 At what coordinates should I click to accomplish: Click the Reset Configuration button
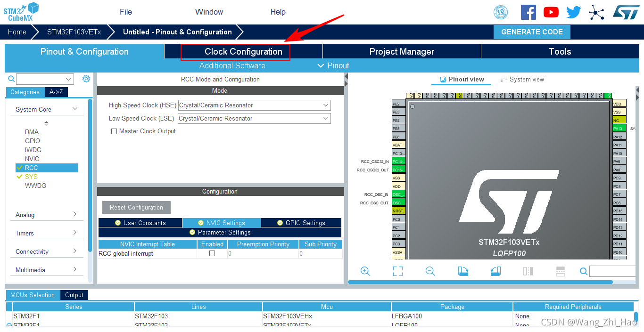tap(136, 207)
